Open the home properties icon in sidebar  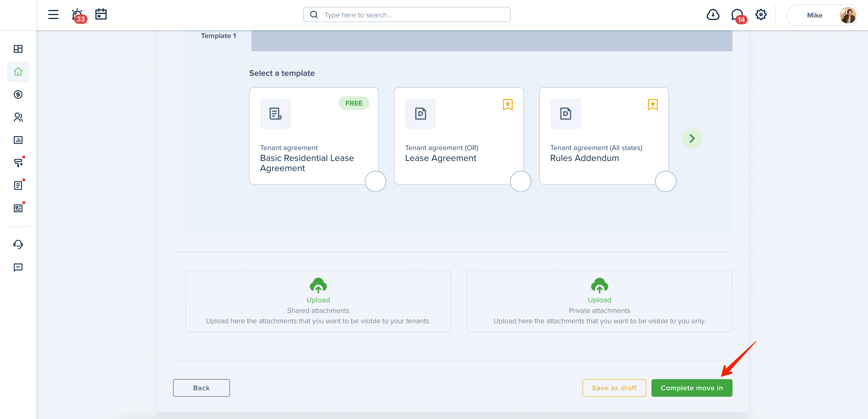point(18,72)
